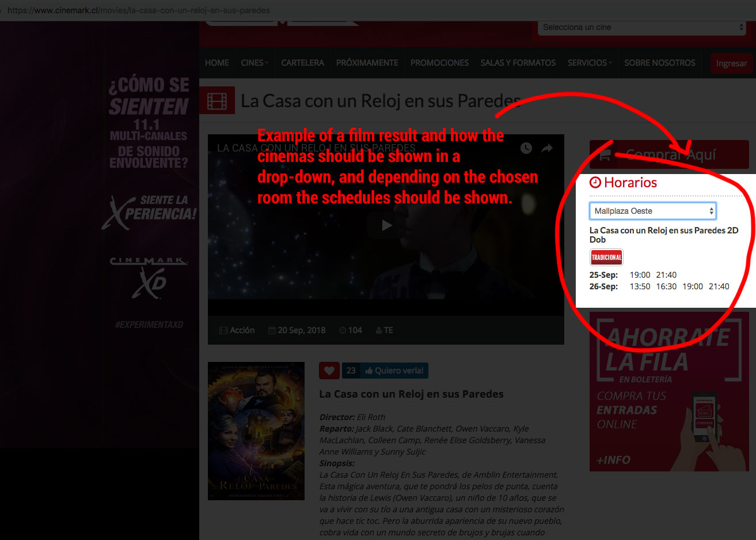Click the film strip icon by title
The width and height of the screenshot is (756, 540).
(x=217, y=100)
